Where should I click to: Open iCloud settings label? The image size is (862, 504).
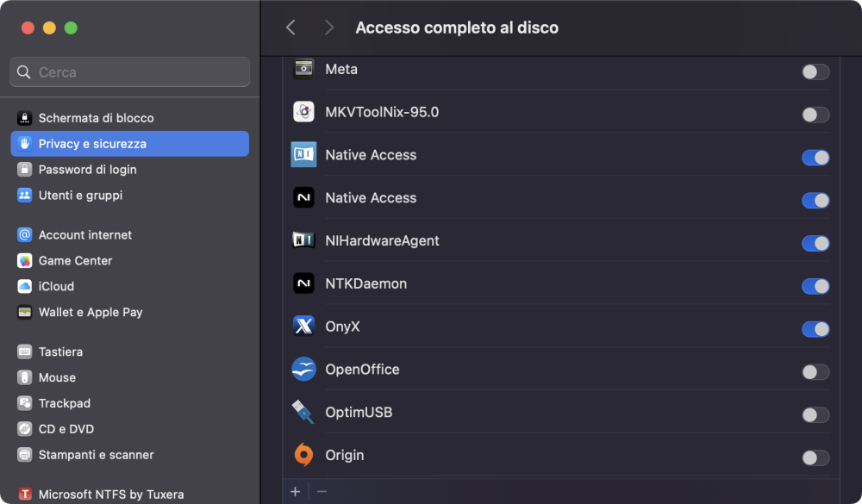(x=56, y=286)
